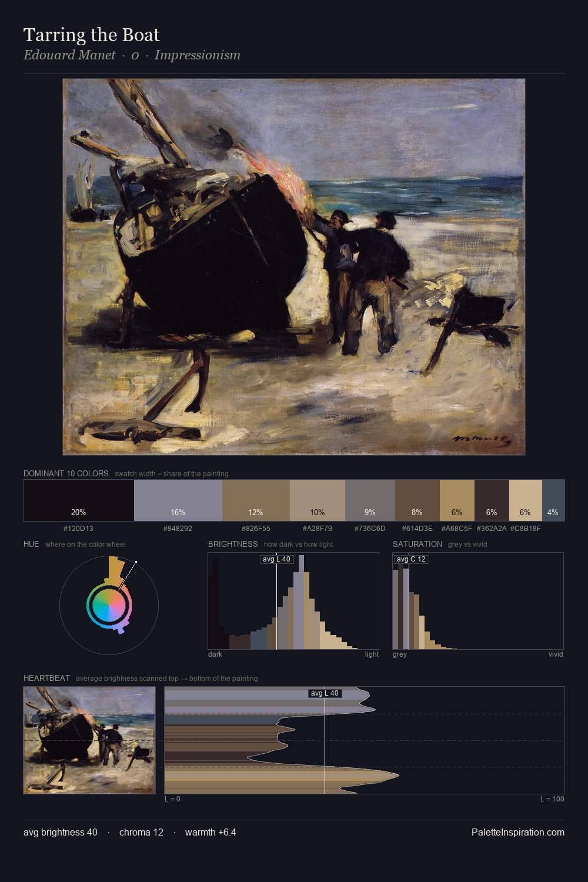Click the BRIGHTNESS section heading
Screen dimensions: 588x882
coord(233,544)
